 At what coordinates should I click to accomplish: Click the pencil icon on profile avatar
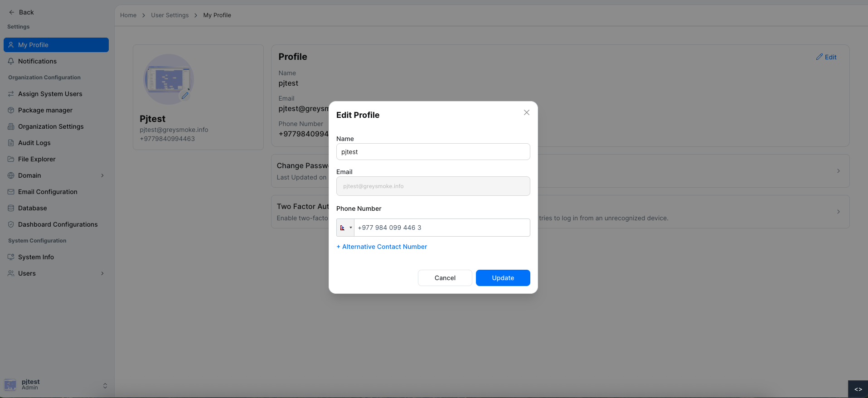click(185, 96)
